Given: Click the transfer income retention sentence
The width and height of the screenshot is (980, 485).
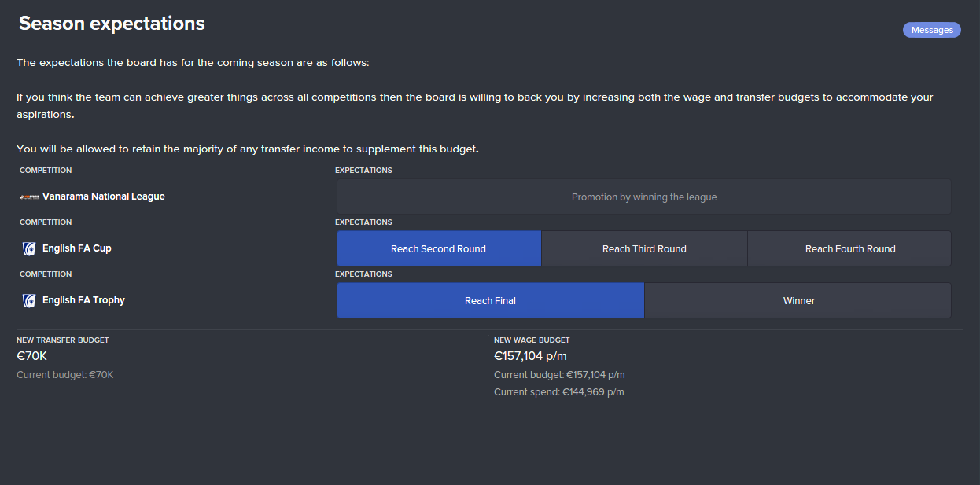Looking at the screenshot, I should click(x=248, y=149).
